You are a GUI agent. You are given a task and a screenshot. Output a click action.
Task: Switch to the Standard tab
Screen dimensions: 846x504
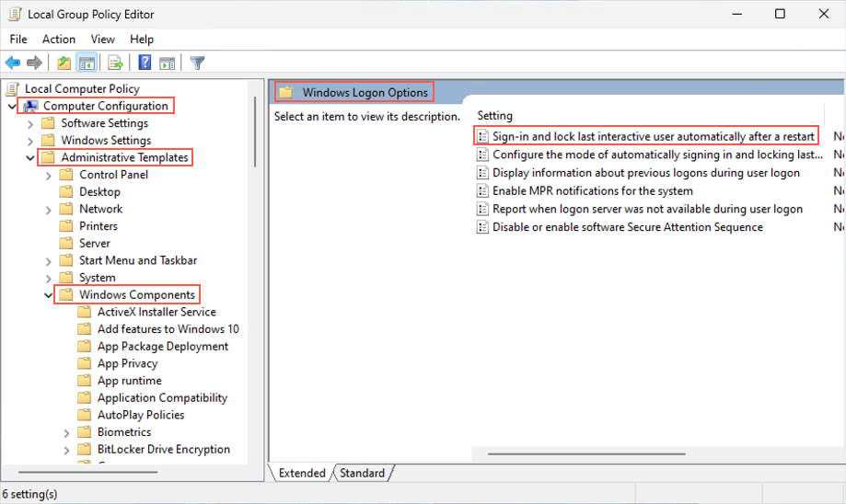(362, 473)
